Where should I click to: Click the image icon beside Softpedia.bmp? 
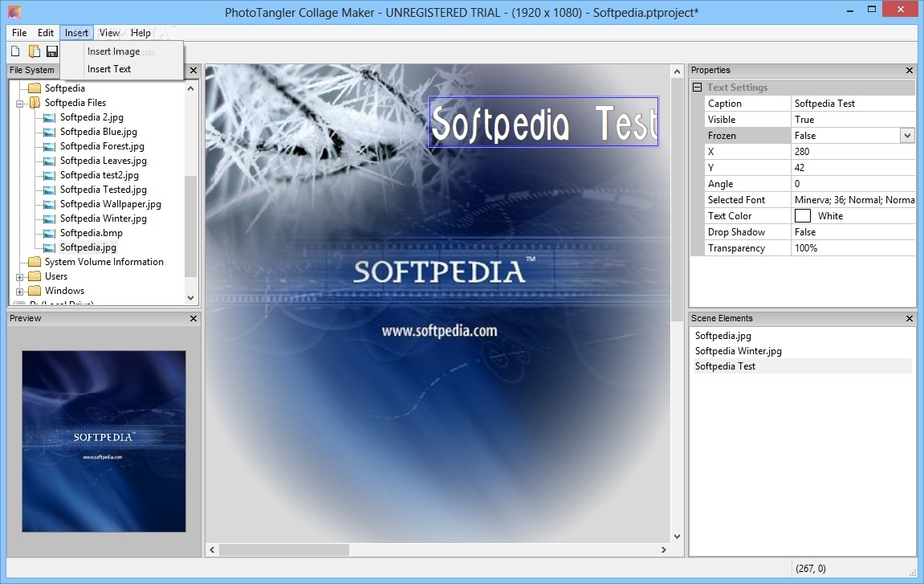pyautogui.click(x=50, y=233)
